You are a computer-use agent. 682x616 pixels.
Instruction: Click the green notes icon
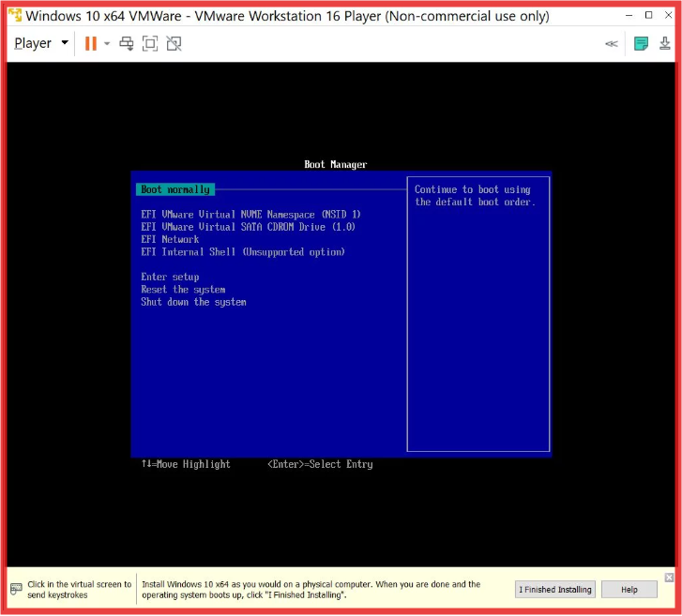coord(642,43)
